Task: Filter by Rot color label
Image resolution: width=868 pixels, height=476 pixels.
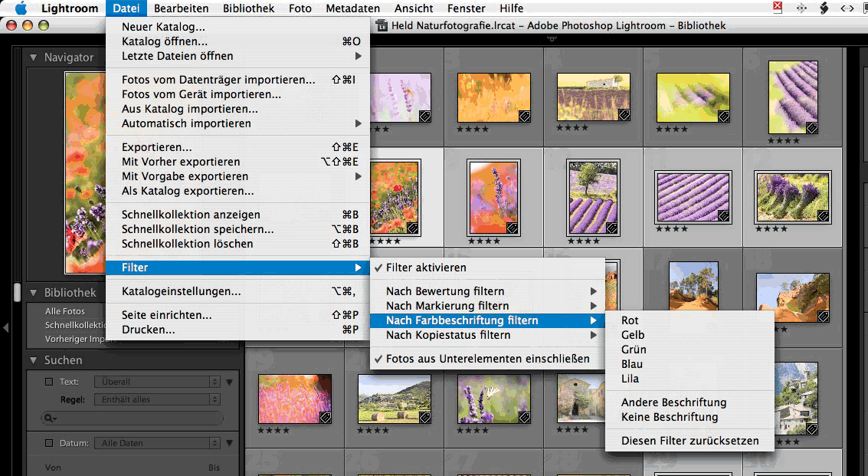Action: [x=689, y=320]
